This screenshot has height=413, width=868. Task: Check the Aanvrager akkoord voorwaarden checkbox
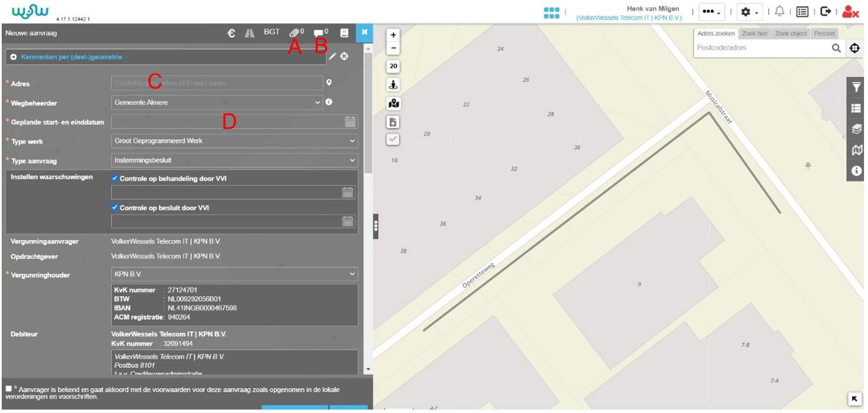pyautogui.click(x=7, y=389)
